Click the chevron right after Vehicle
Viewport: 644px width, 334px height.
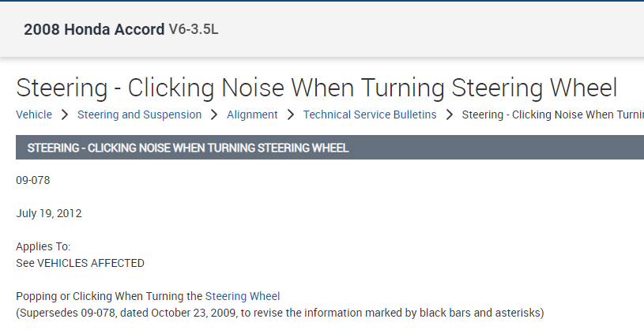point(65,114)
